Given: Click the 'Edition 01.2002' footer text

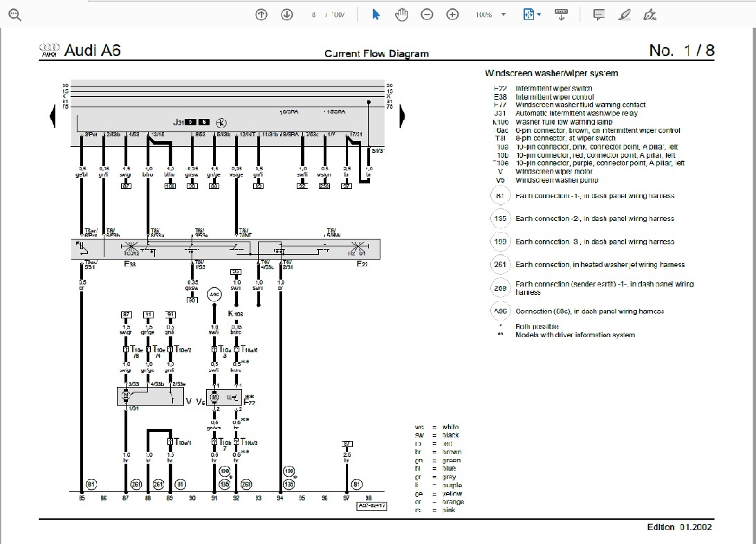Looking at the screenshot, I should point(679,527).
